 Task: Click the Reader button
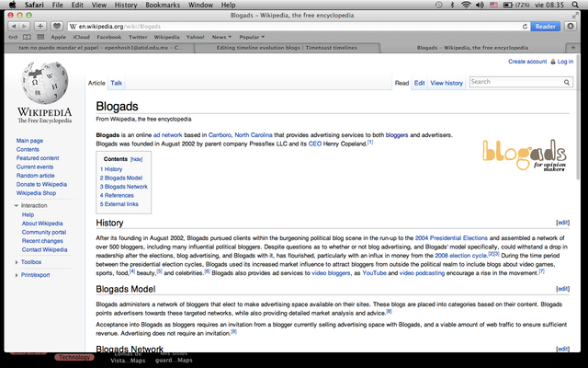coord(545,27)
